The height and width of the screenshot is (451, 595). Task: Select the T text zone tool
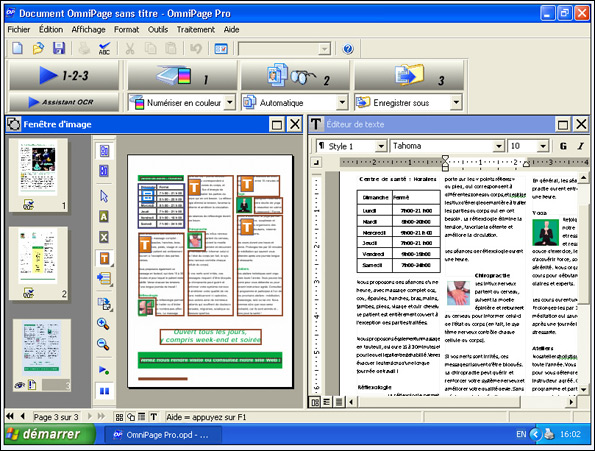[104, 258]
